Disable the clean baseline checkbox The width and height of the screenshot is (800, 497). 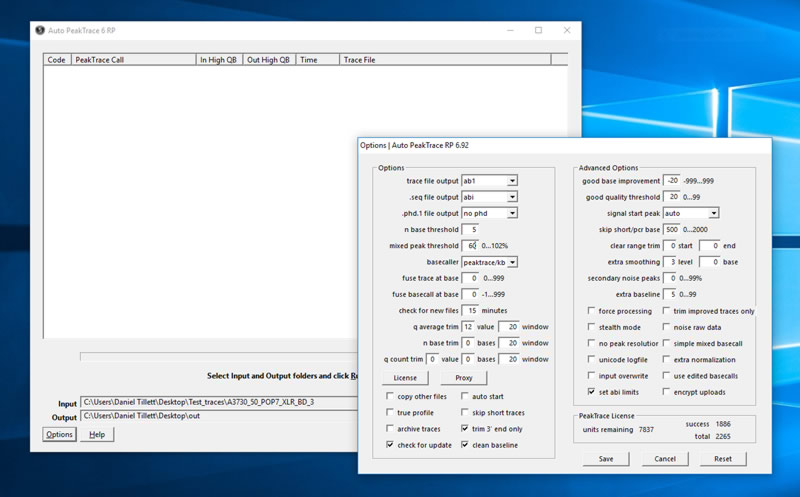click(x=464, y=445)
